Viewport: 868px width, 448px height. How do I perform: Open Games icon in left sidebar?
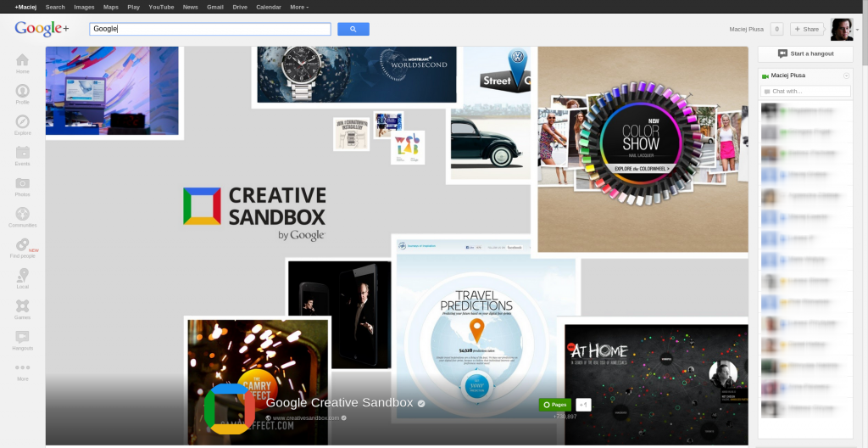coord(23,306)
